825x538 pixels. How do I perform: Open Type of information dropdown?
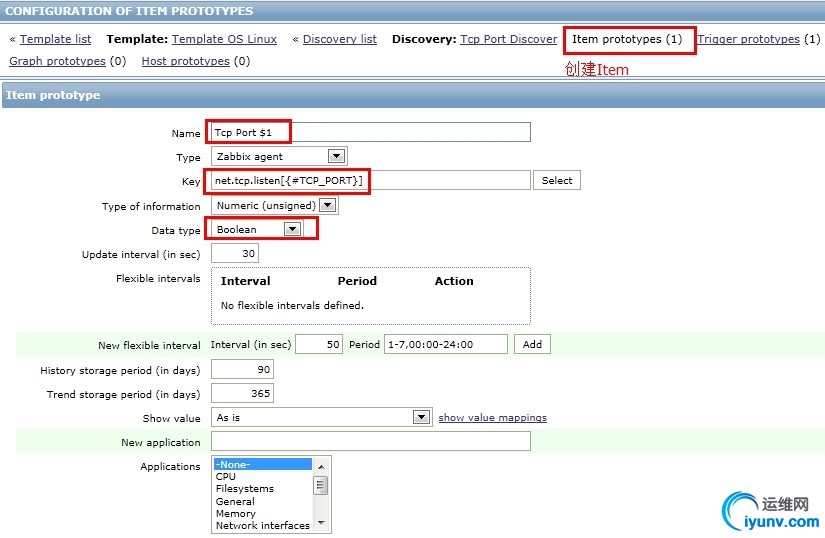(274, 205)
